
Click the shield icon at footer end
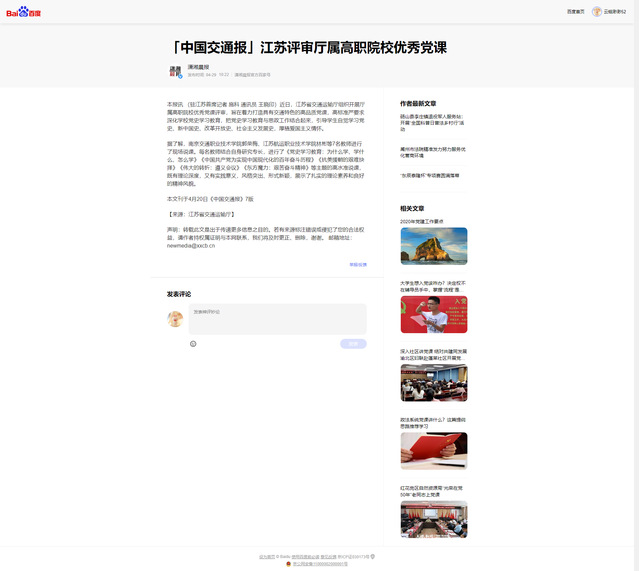click(373, 556)
